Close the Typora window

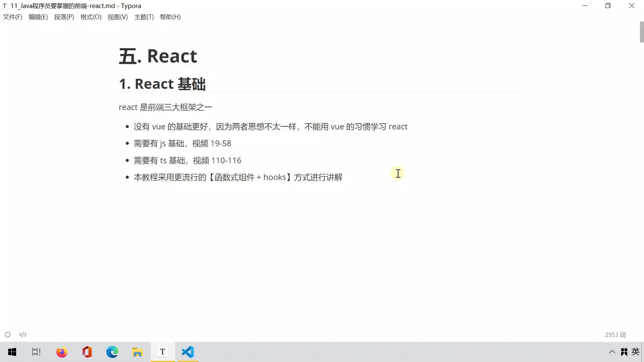632,6
